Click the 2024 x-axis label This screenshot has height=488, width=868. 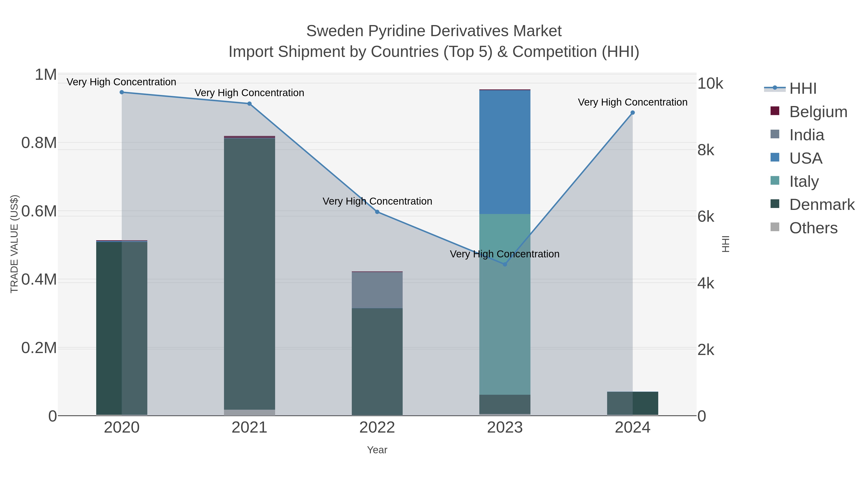(x=632, y=428)
